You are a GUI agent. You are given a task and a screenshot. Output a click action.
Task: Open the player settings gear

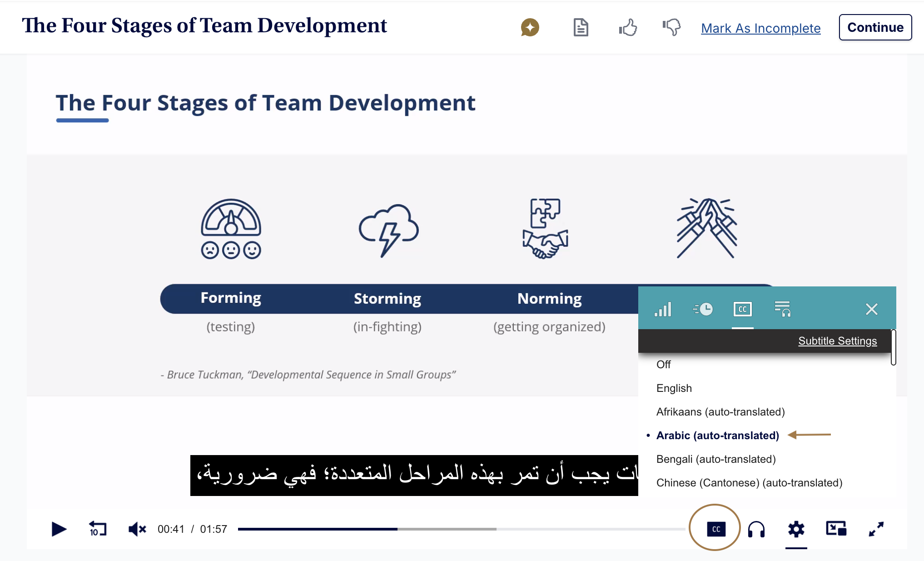(x=796, y=529)
